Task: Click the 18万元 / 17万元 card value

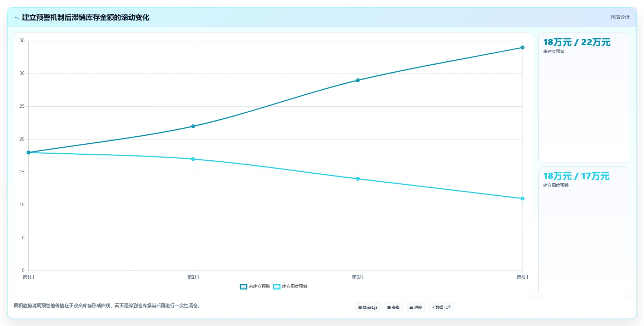Action: click(x=576, y=176)
